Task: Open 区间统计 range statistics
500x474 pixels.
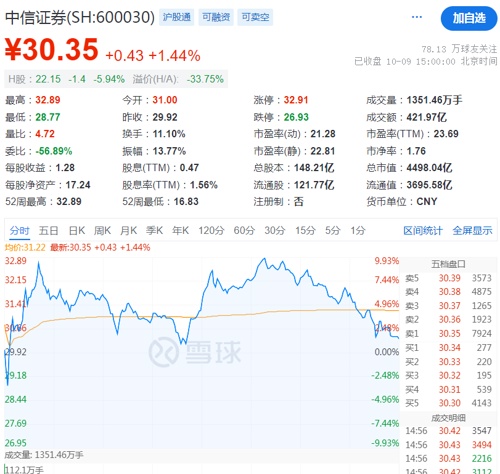Action: tap(423, 230)
